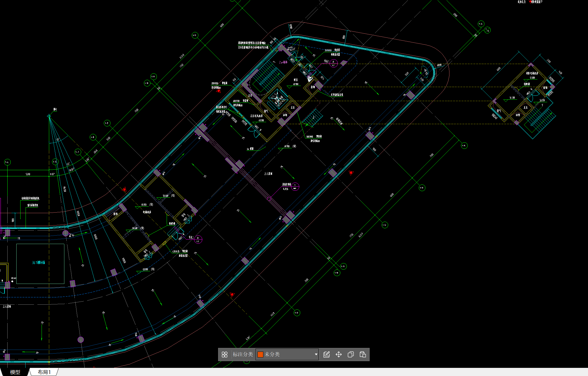Open the 未分类 category dropdown
The height and width of the screenshot is (376, 588).
[x=287, y=354]
